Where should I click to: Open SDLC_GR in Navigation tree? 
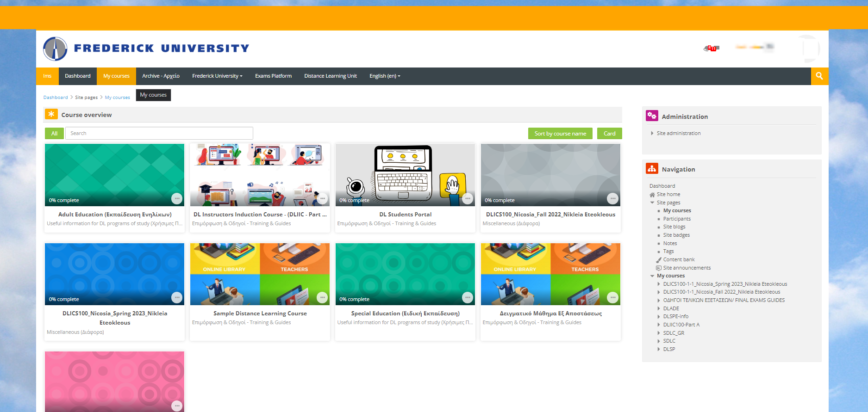(x=674, y=333)
